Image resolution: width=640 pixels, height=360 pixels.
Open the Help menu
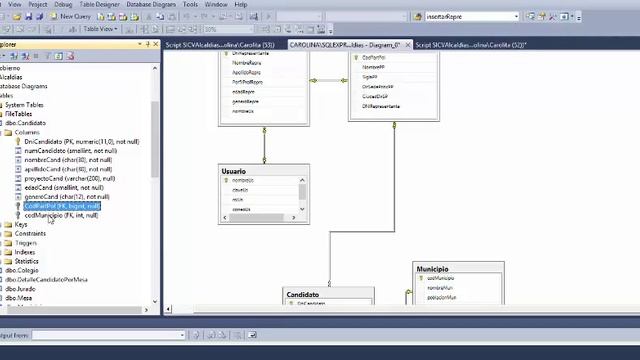pyautogui.click(x=241, y=4)
